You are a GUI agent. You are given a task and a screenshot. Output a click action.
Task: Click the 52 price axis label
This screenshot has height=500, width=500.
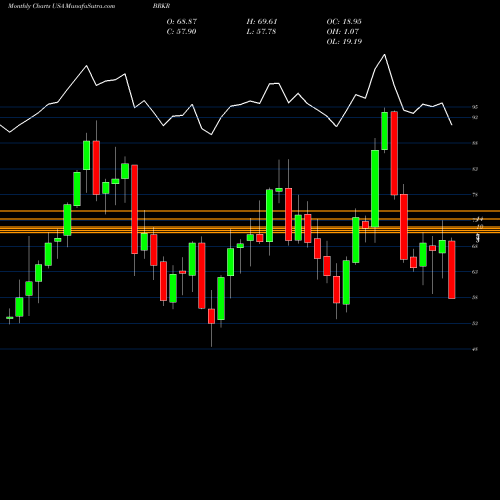475,323
